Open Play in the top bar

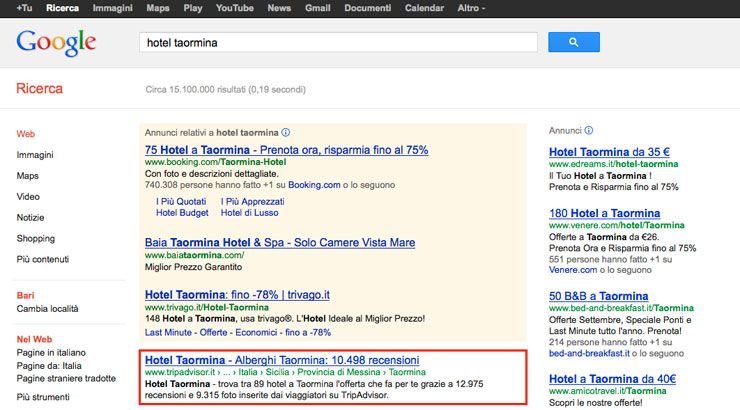[193, 8]
